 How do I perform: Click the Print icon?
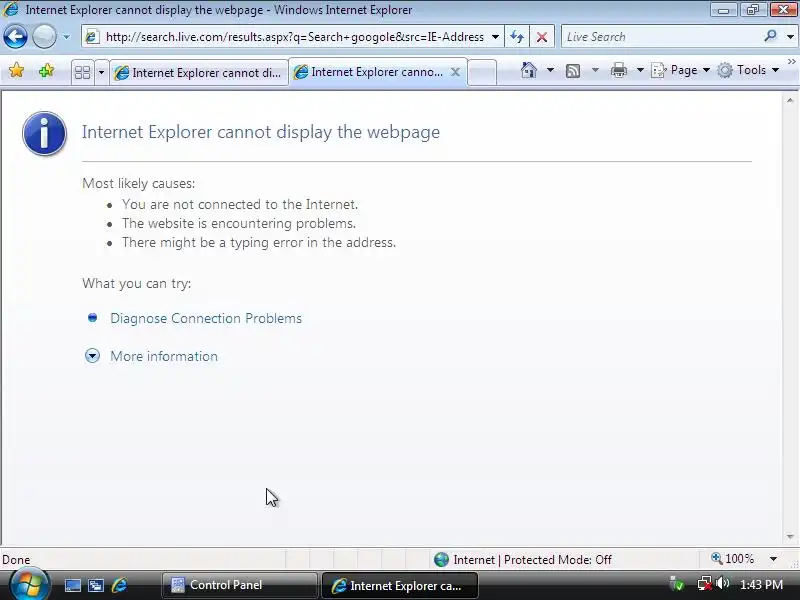pos(618,70)
